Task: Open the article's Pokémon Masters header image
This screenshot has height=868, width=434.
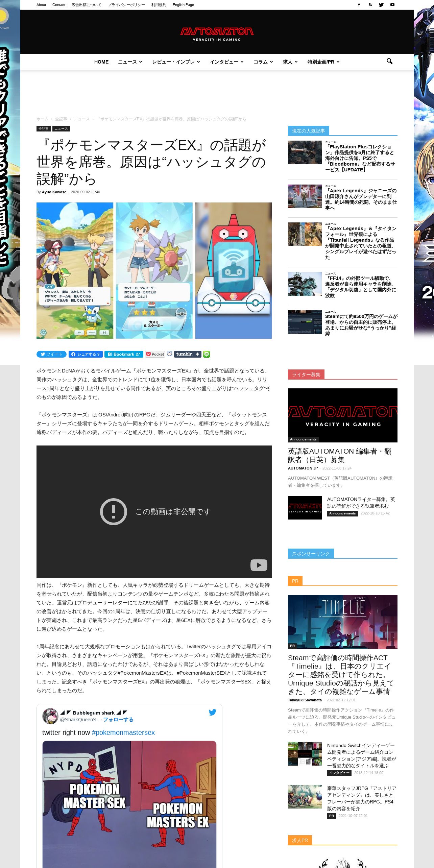Action: 154,270
